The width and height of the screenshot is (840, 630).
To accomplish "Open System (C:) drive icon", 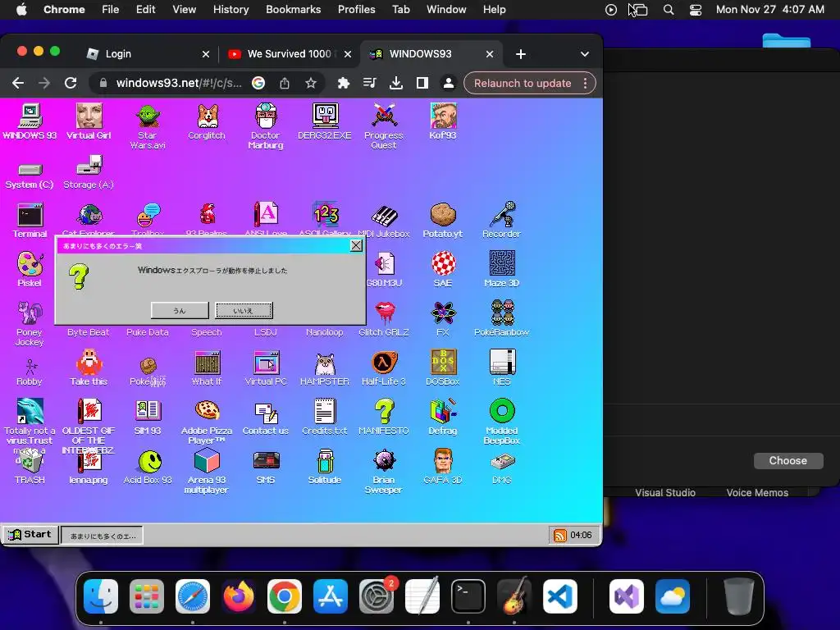I will (x=30, y=176).
